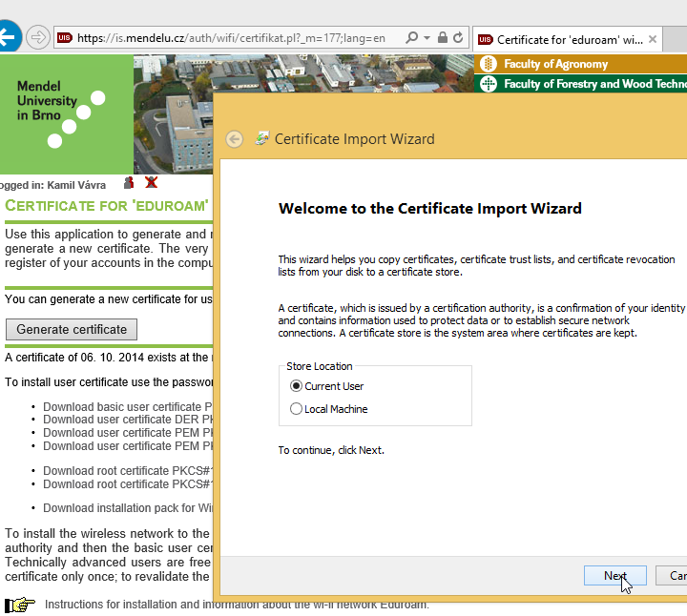This screenshot has height=616, width=687.
Task: Open Download user certificate DER link
Action: coord(128,420)
